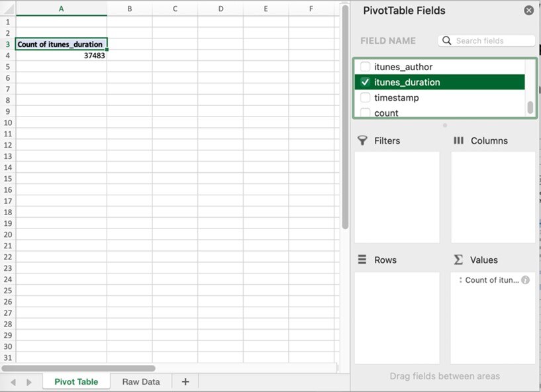Select cell Count of itunes_duration
The width and height of the screenshot is (541, 392).
[x=61, y=44]
